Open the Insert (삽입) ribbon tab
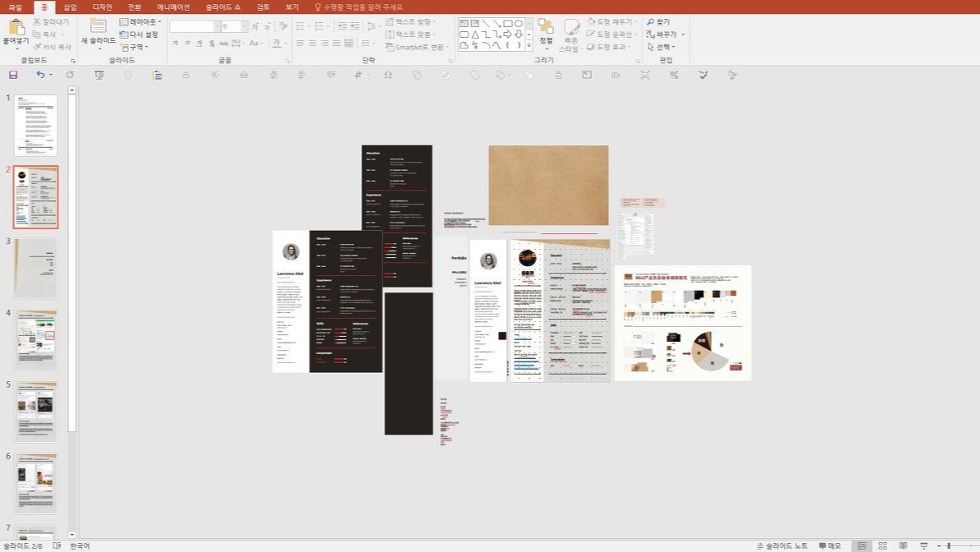 point(70,7)
